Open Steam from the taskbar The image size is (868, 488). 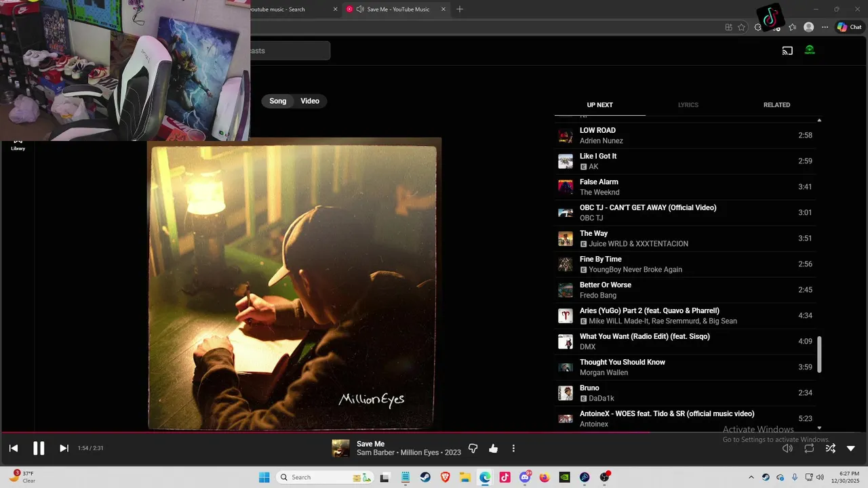425,477
